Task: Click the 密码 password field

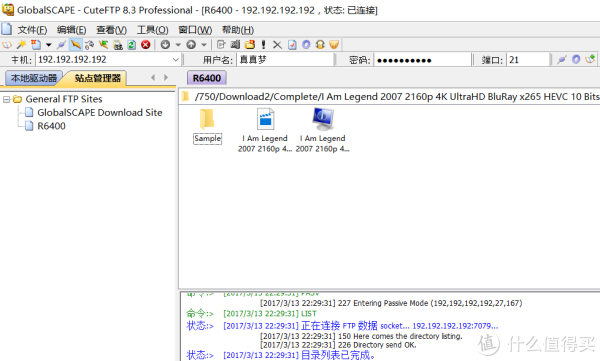Action: click(x=422, y=60)
